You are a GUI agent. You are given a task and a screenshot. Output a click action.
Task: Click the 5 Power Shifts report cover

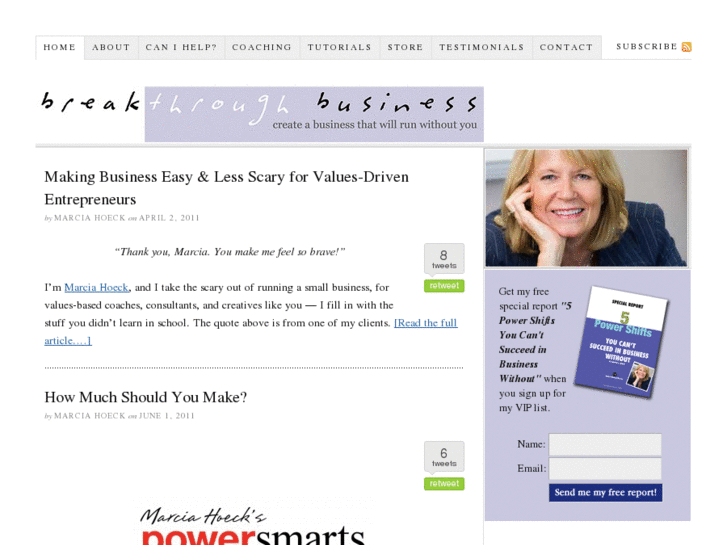pos(621,342)
